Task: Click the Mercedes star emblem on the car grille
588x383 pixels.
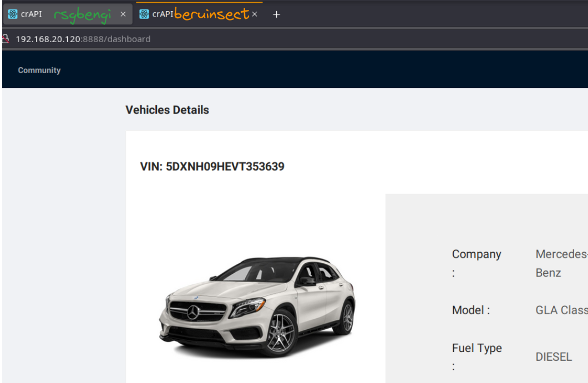Action: click(x=193, y=313)
